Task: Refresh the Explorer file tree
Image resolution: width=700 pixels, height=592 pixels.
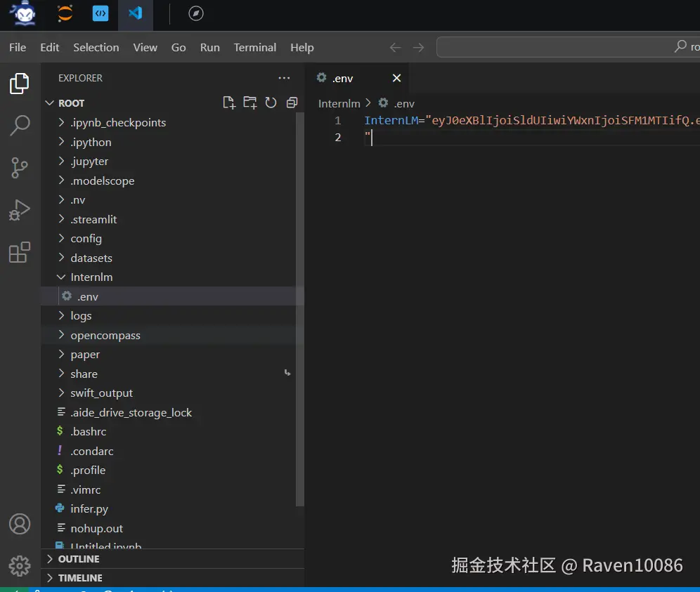Action: [271, 103]
